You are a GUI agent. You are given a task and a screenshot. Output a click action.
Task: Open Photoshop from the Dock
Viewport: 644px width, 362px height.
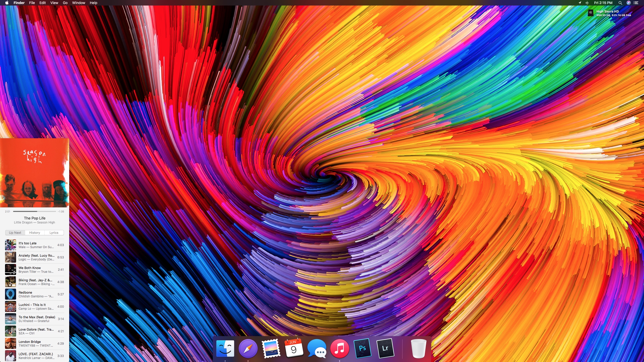click(362, 348)
